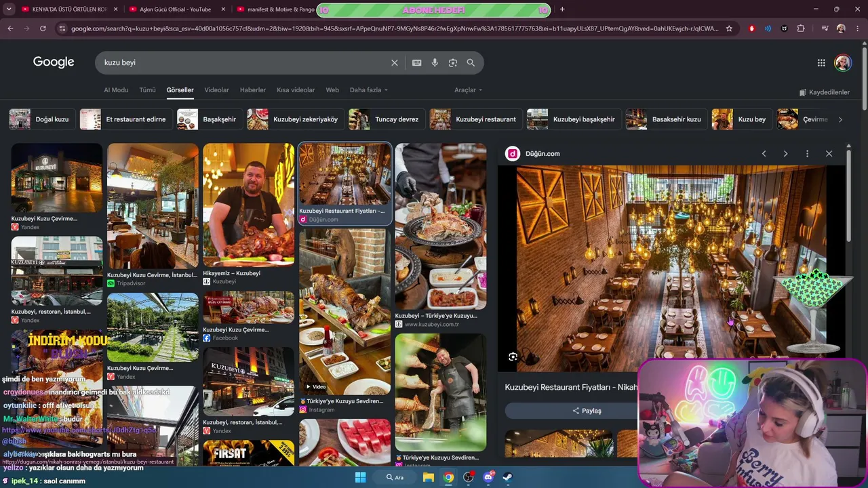The width and height of the screenshot is (868, 488).
Task: Open the Kuzubeyi Restaurant Fiyatları title link
Action: (571, 387)
